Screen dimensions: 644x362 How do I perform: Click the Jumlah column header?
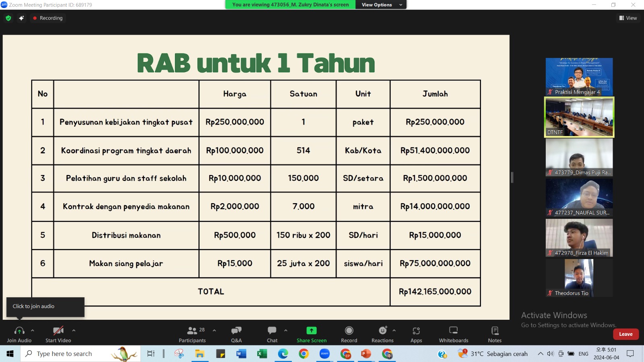[x=435, y=94]
